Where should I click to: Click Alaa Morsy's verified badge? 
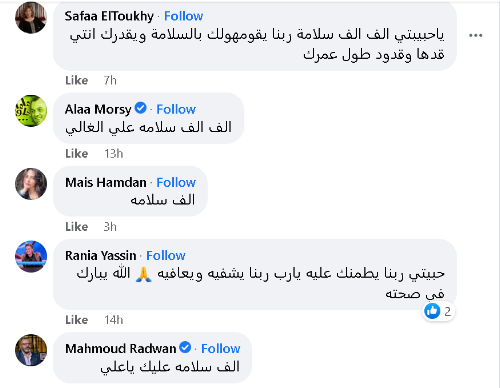pyautogui.click(x=140, y=108)
